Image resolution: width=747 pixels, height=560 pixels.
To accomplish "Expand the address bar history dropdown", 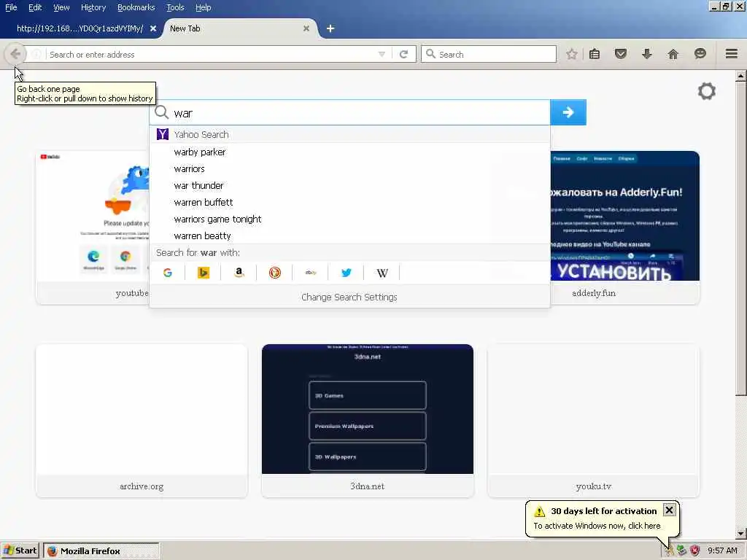I will [382, 54].
